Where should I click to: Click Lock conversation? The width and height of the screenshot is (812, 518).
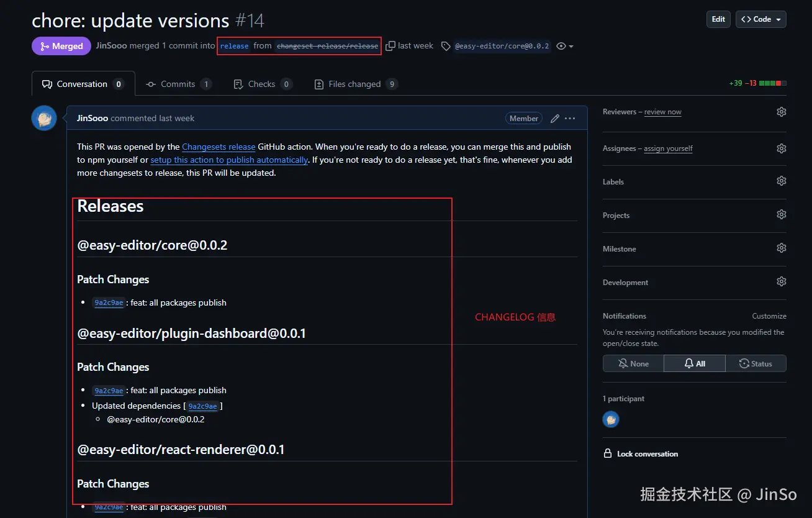point(641,454)
